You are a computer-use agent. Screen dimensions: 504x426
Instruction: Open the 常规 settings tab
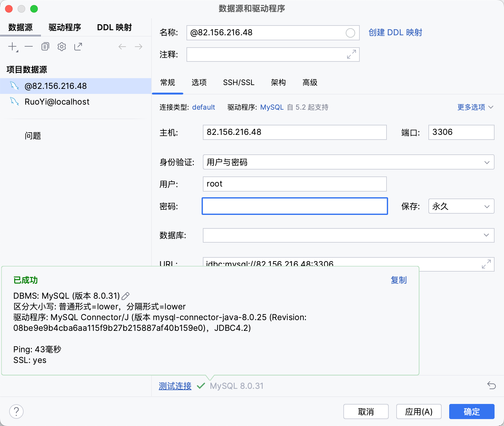coord(168,83)
